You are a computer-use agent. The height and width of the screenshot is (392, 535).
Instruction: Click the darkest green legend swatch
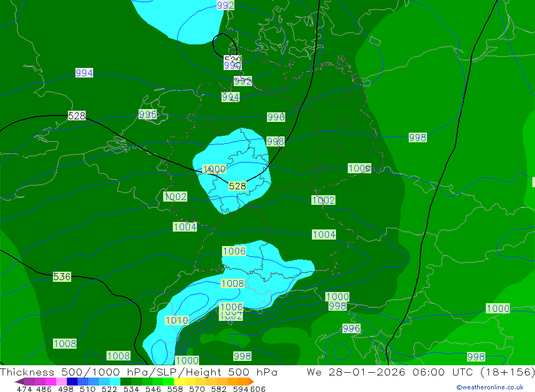126,381
